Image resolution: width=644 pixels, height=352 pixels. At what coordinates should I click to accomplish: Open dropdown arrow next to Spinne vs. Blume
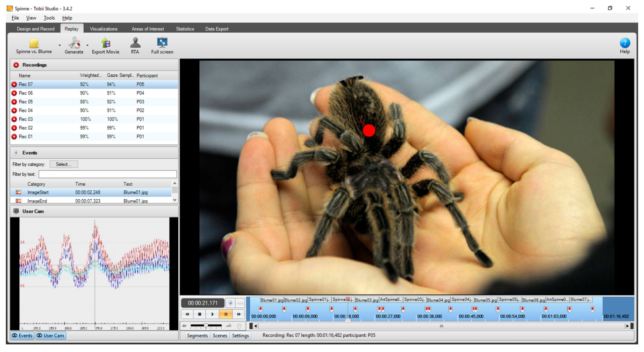tap(60, 45)
